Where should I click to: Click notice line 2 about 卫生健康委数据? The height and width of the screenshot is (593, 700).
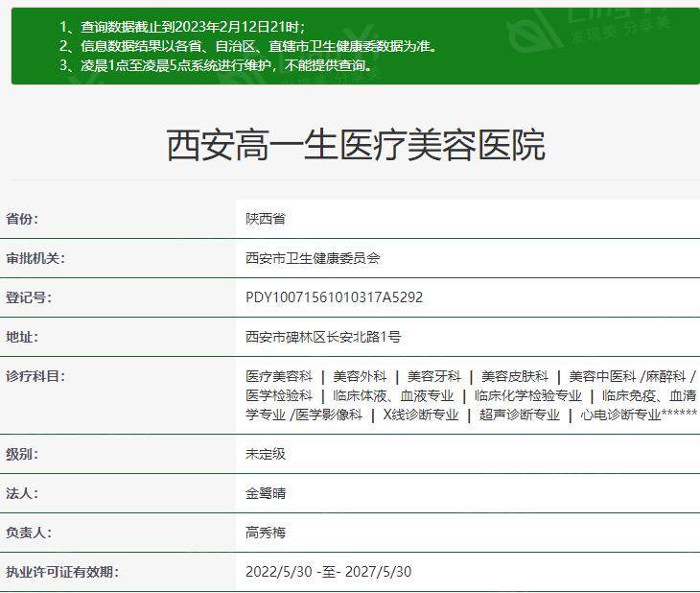pyautogui.click(x=248, y=46)
